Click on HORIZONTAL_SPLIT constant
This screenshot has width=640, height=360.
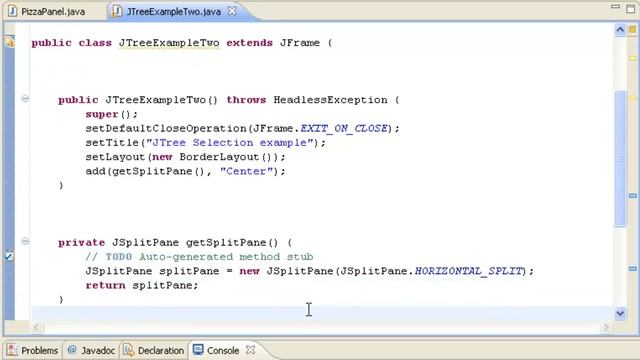(x=469, y=271)
